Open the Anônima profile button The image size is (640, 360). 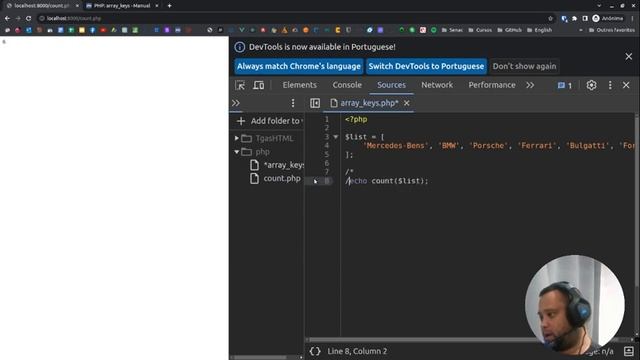click(x=608, y=18)
